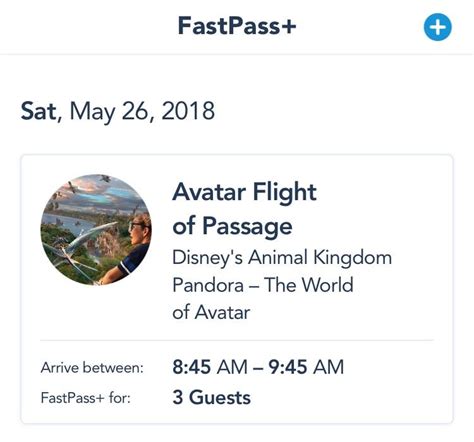This screenshot has width=474, height=442.
Task: Tap the Arrive between label
Action: click(92, 368)
